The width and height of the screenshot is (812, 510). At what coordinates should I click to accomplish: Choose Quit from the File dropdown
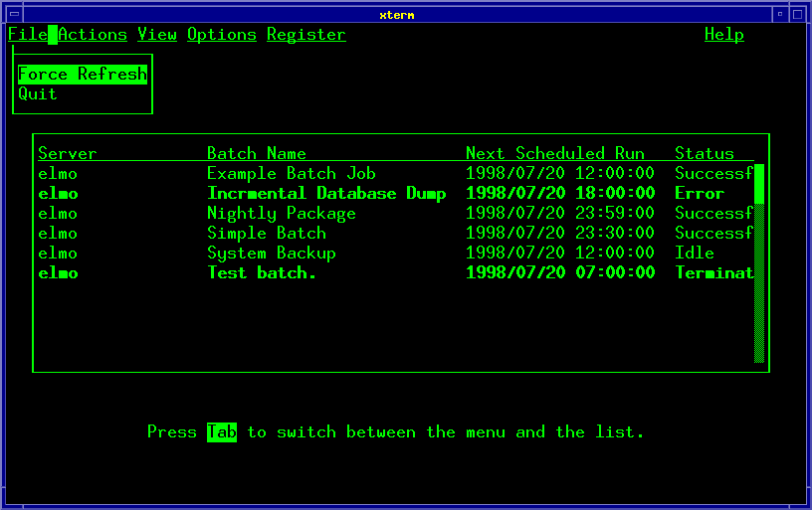38,94
